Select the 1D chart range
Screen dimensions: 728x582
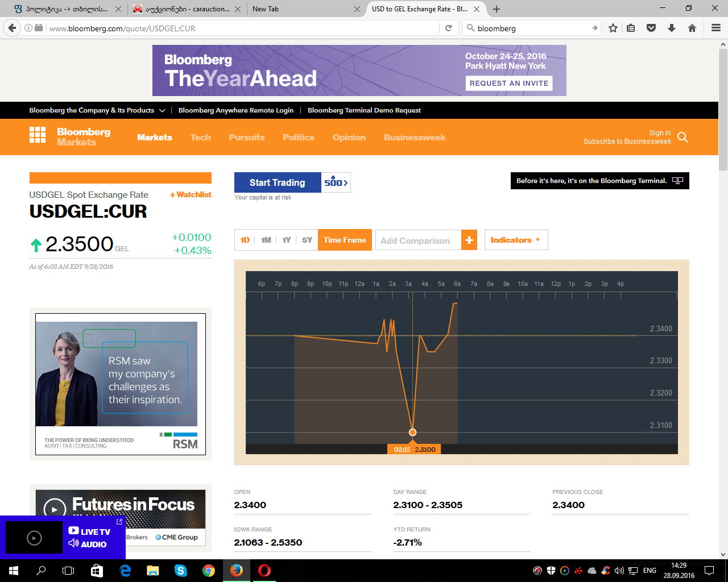pyautogui.click(x=245, y=240)
